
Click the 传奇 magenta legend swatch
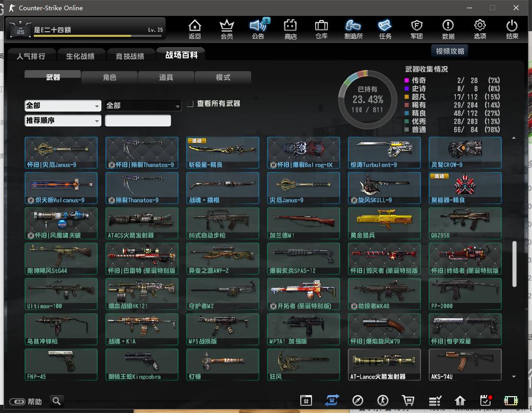(x=407, y=80)
